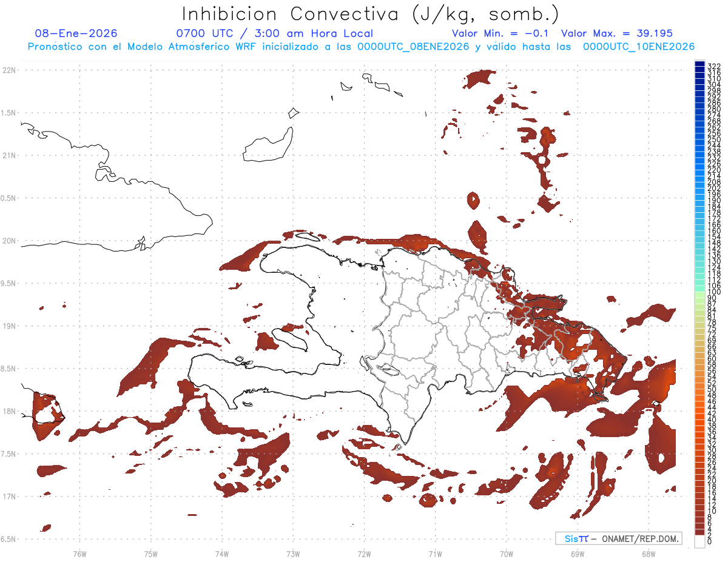Click the "322" colorbar label

tap(713, 66)
